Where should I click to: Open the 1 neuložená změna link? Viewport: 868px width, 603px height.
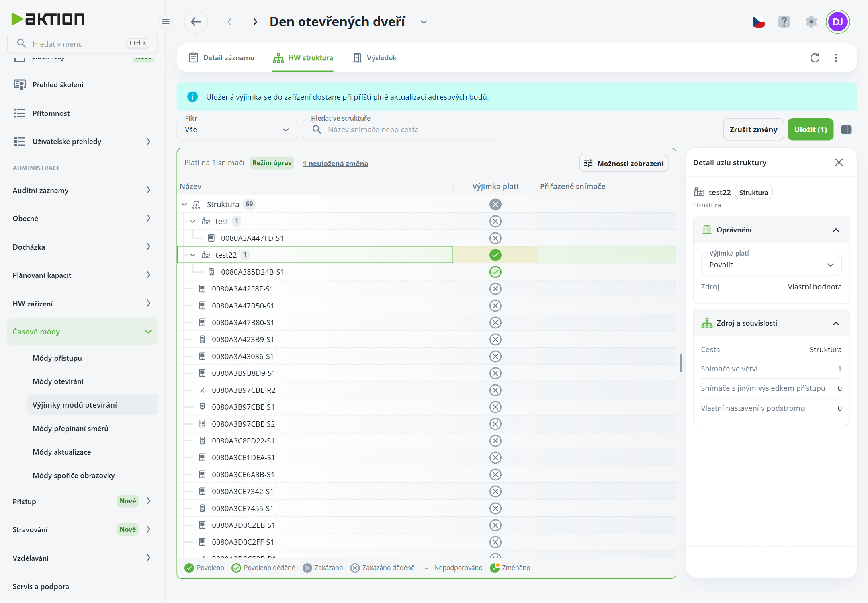[x=335, y=163]
